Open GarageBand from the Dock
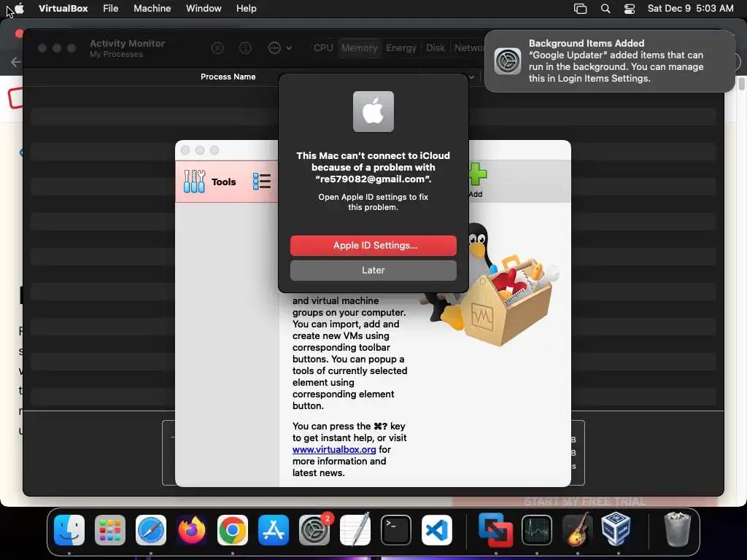747x560 pixels. [x=578, y=530]
